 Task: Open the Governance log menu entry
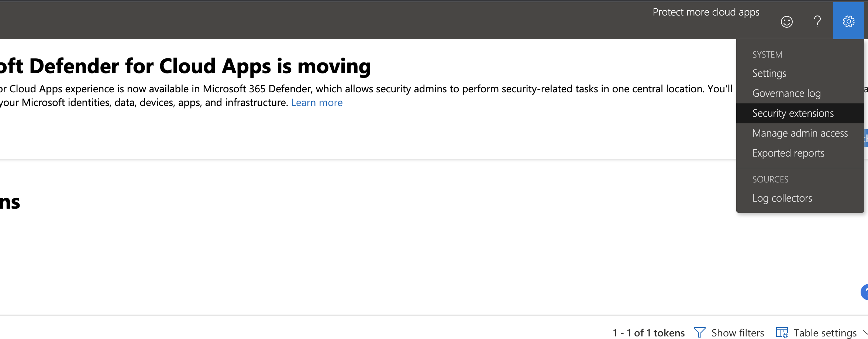pos(786,93)
